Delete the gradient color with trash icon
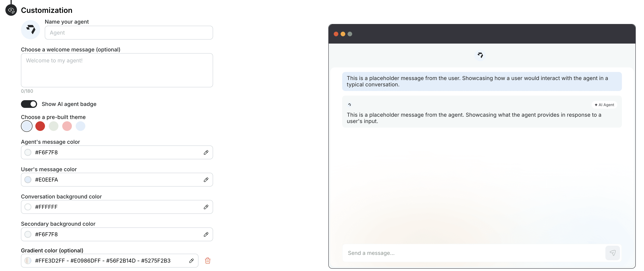The height and width of the screenshot is (271, 644). (207, 260)
